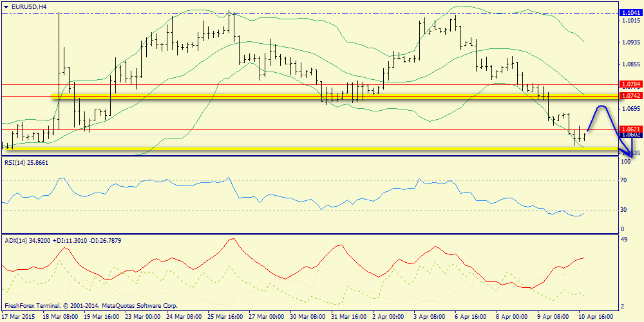Viewport: 644px width, 322px height.
Task: Click the ADX scale value 2
Action: [622, 307]
